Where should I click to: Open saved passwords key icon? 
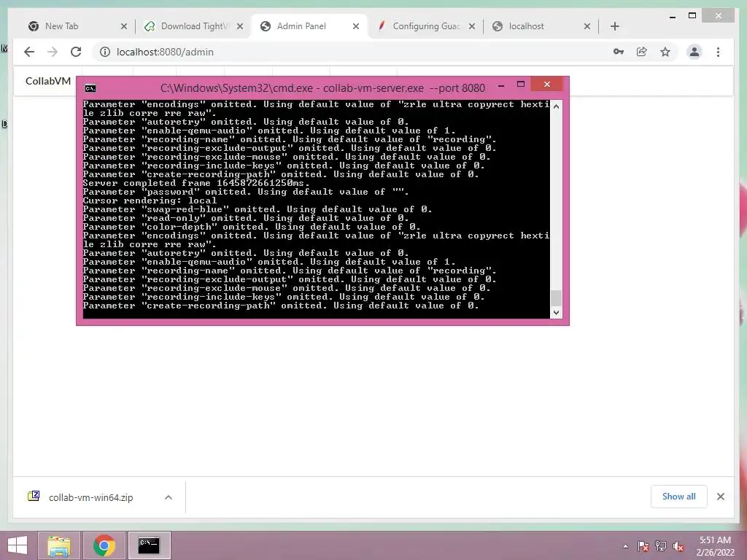[619, 52]
